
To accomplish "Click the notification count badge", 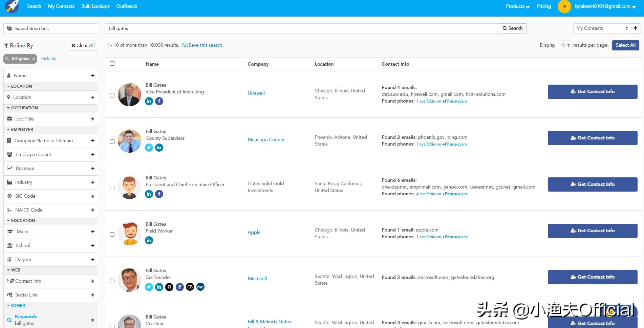I will [x=564, y=6].
